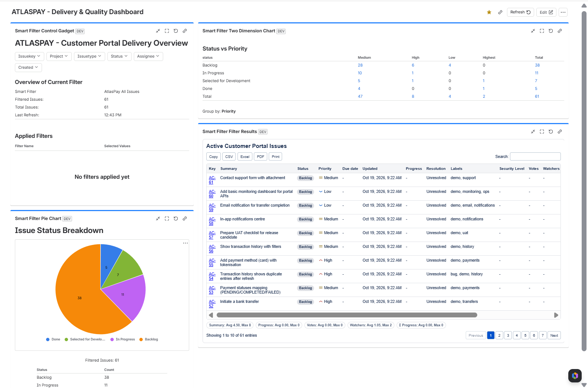Open the Assignee filter dropdown

(x=148, y=56)
